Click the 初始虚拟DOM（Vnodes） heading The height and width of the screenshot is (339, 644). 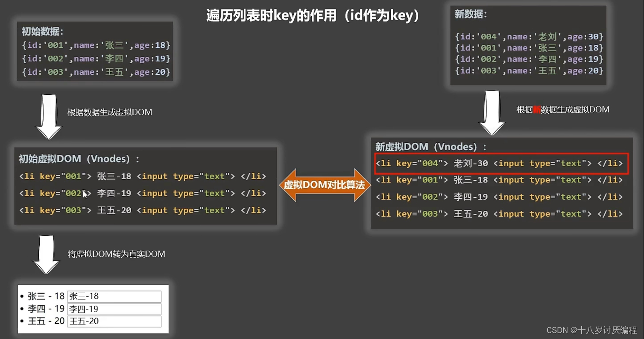pos(79,159)
